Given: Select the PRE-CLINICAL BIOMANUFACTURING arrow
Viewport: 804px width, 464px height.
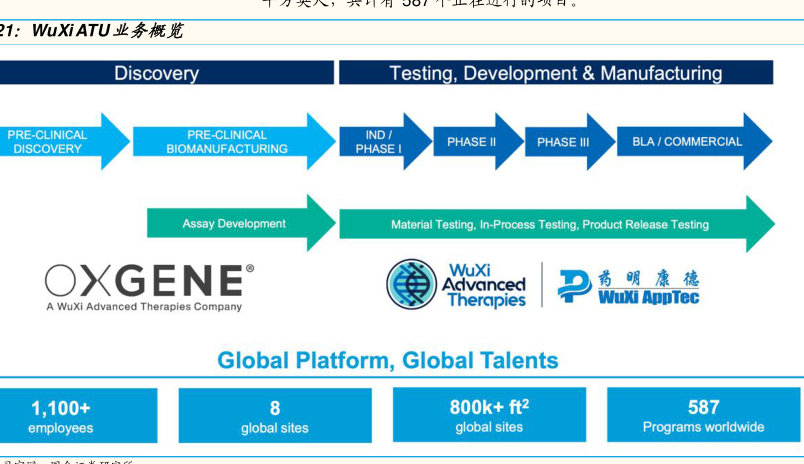Looking at the screenshot, I should click(x=234, y=142).
